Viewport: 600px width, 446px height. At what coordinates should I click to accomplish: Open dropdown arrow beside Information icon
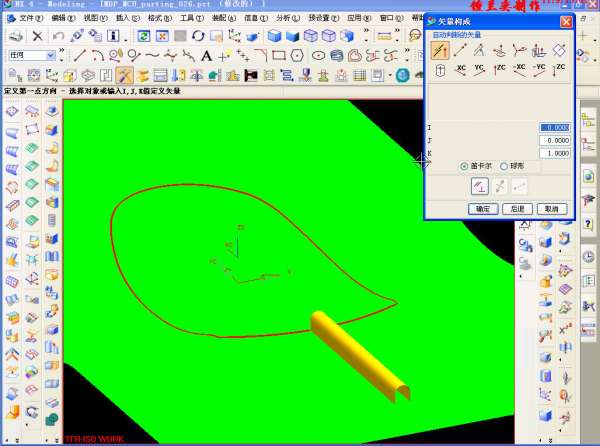click(x=125, y=39)
